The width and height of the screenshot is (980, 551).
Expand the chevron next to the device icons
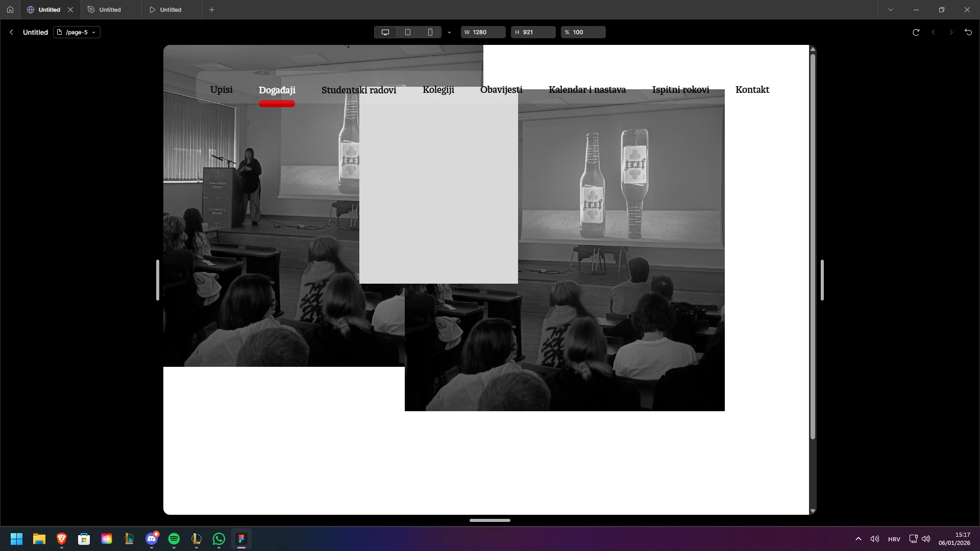click(449, 32)
